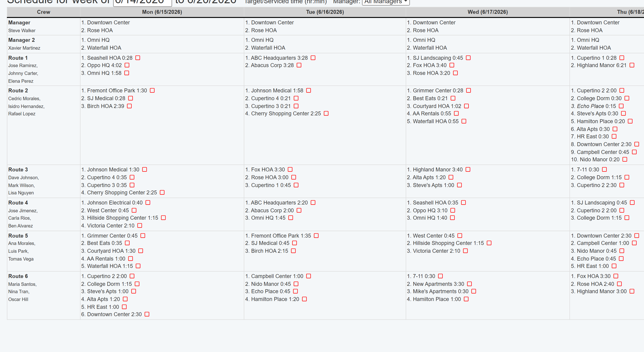
Task: Click Grimmer Center 0:28 entry
Action: pos(435,91)
